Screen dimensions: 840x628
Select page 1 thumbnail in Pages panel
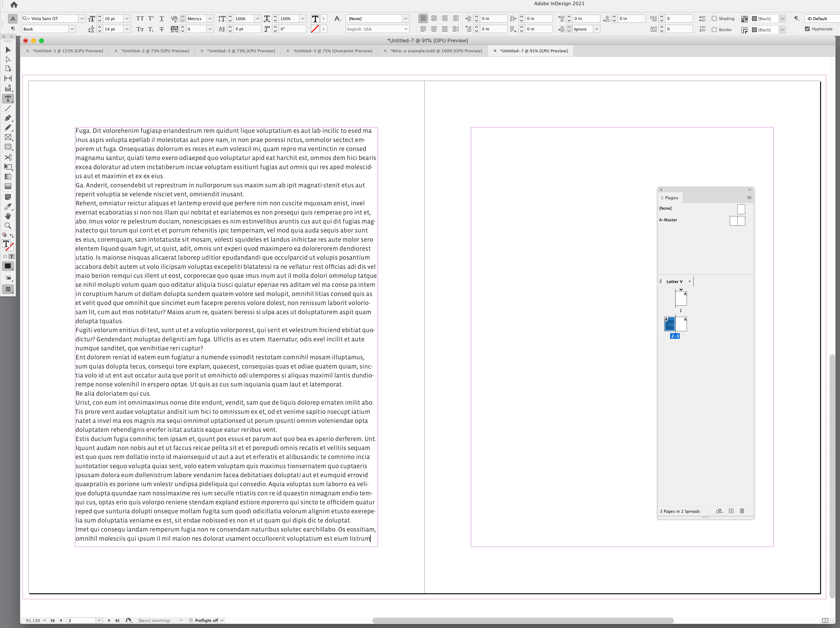point(681,299)
